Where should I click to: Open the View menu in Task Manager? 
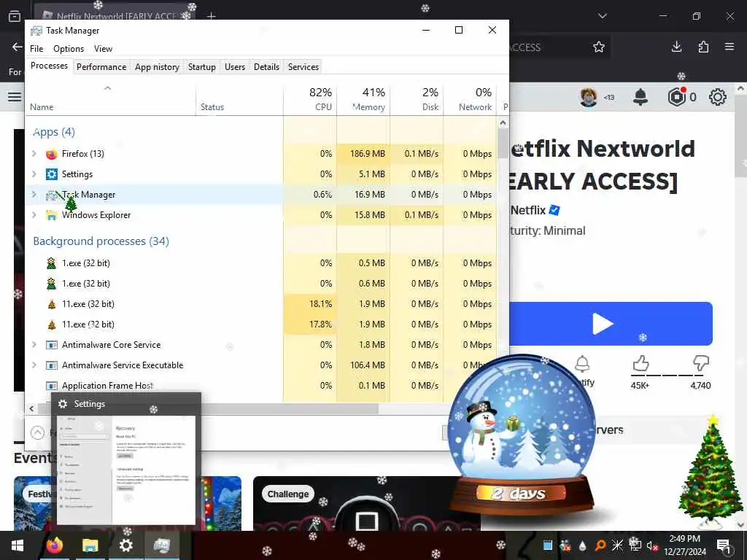tap(103, 49)
